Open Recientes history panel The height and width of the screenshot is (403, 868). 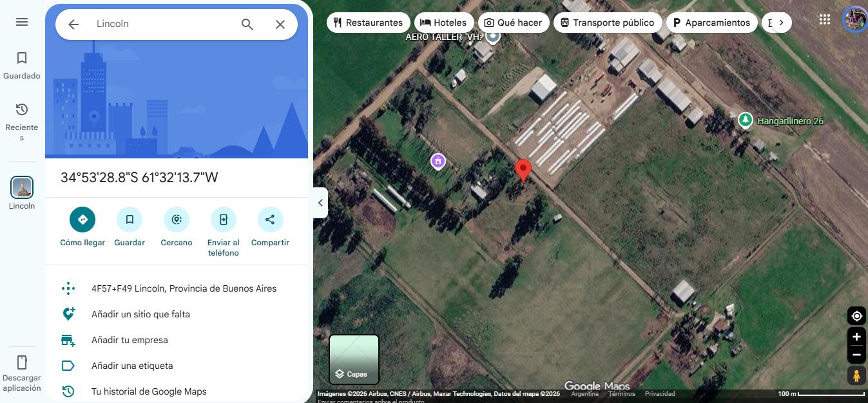pos(22,122)
